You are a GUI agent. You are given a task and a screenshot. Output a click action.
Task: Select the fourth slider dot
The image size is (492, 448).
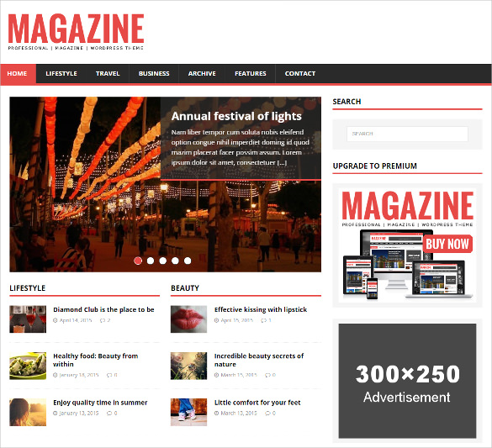pyautogui.click(x=175, y=261)
